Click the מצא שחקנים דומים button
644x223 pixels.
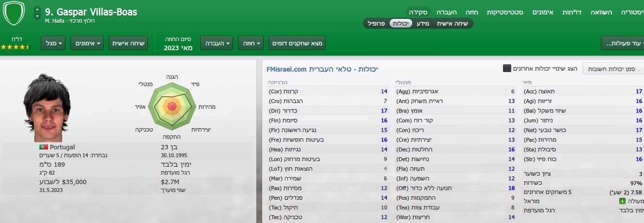(x=297, y=44)
